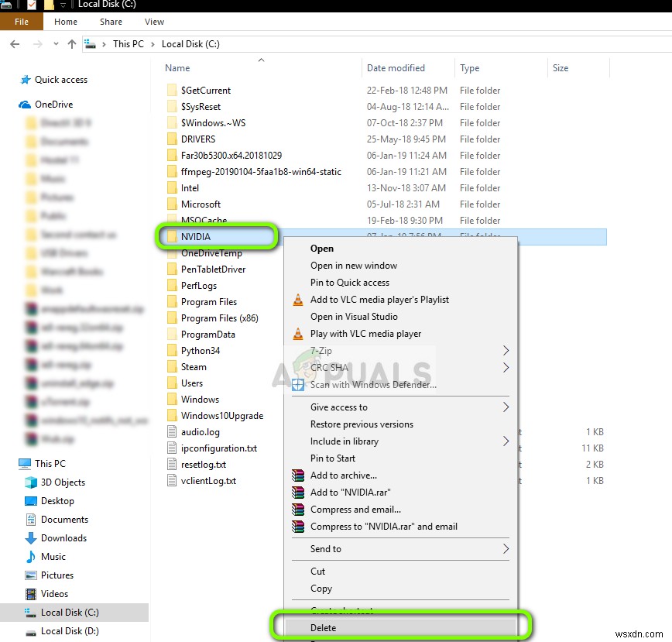The image size is (672, 642).
Task: Sort files by Date modified column
Action: pos(397,68)
